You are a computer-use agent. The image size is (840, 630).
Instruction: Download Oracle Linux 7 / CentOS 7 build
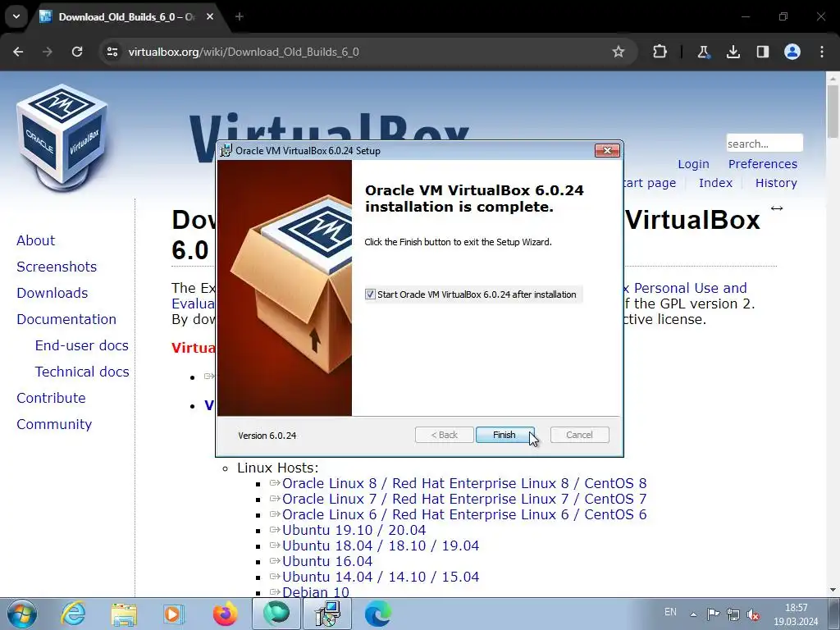464,499
